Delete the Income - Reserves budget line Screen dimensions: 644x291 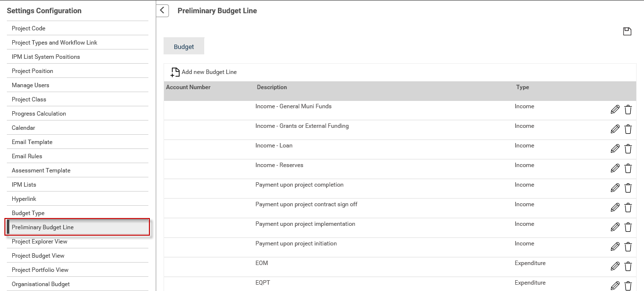click(x=628, y=168)
